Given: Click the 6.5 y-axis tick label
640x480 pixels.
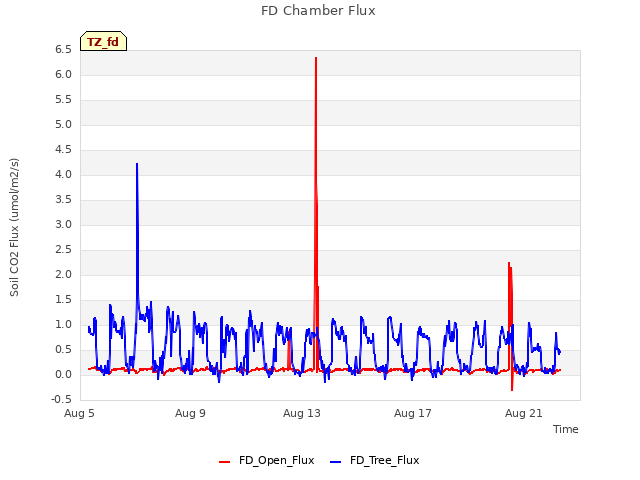Looking at the screenshot, I should (x=63, y=50).
